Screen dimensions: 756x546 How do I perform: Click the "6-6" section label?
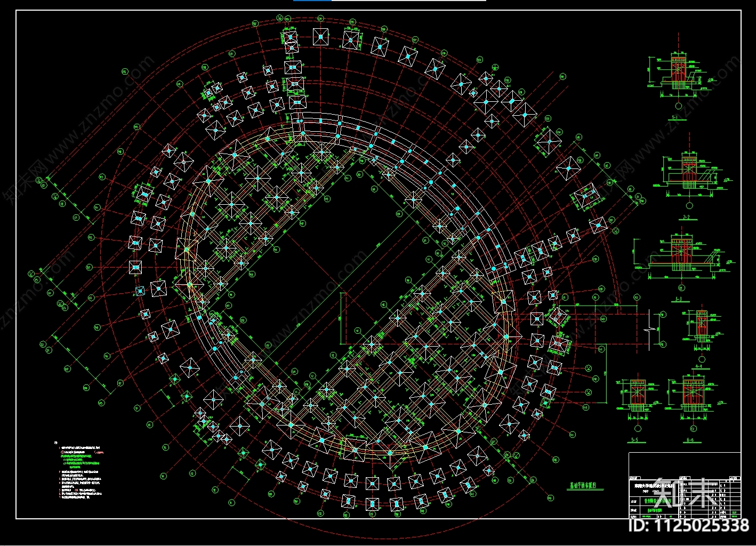pos(690,440)
